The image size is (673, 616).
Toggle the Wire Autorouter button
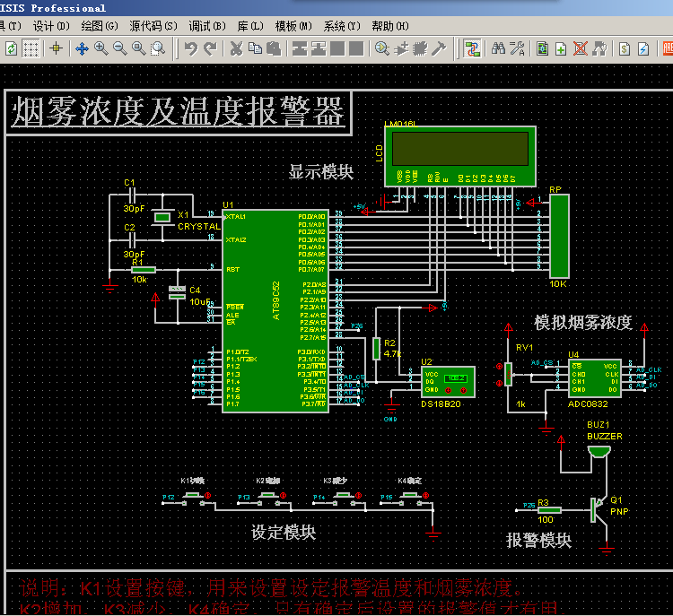pos(472,48)
